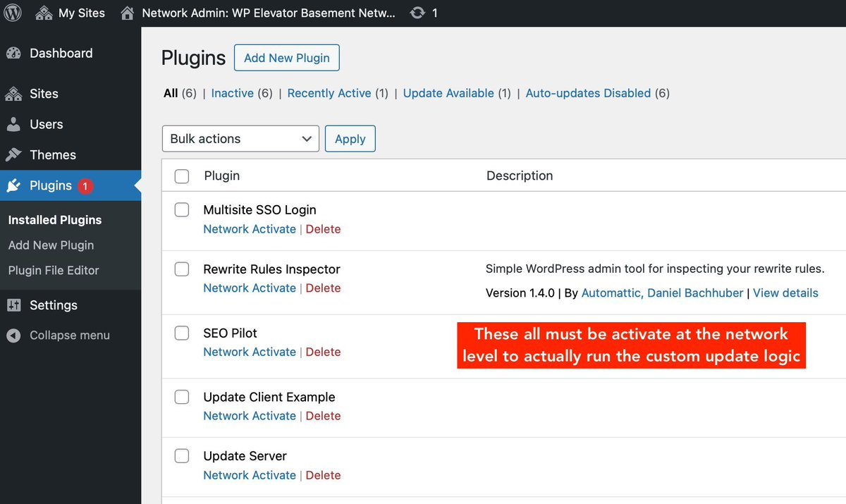
Task: Show plugins with Update Available
Action: [448, 93]
